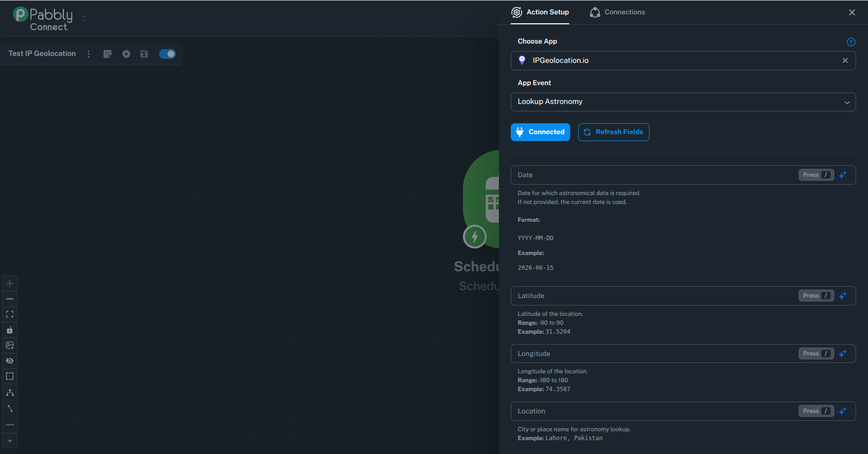Click the Choose App field showing IPGeolocation.io
The width and height of the screenshot is (868, 454).
tap(683, 60)
